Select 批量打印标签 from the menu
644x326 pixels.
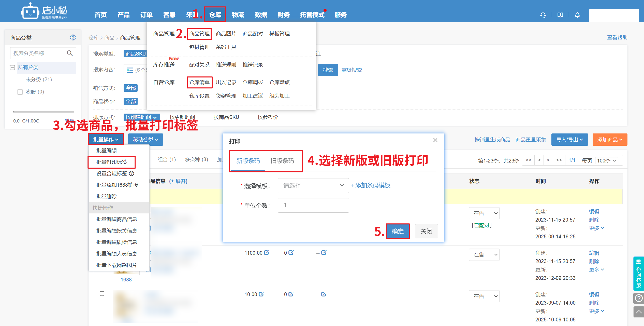pyautogui.click(x=111, y=162)
